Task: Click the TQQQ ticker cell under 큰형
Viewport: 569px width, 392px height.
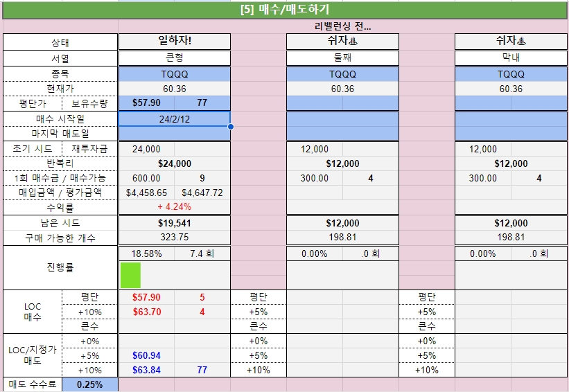Action: coord(175,74)
